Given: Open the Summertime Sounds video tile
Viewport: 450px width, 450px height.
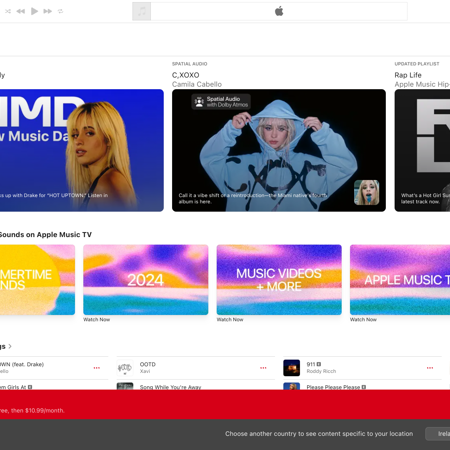Looking at the screenshot, I should point(37,280).
